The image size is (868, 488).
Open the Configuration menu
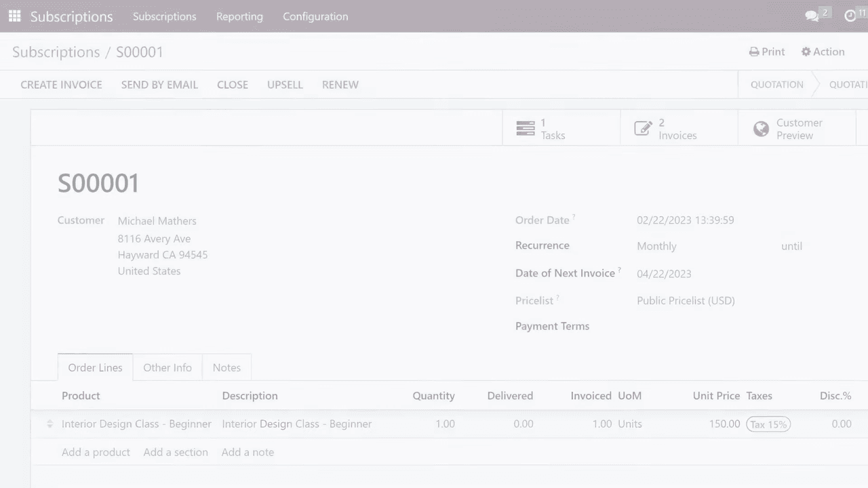point(315,16)
